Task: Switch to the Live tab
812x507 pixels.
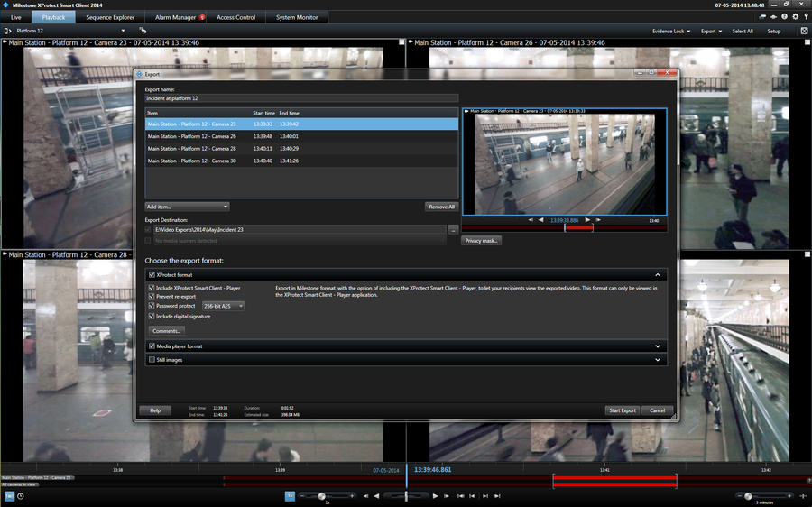Action: point(16,17)
